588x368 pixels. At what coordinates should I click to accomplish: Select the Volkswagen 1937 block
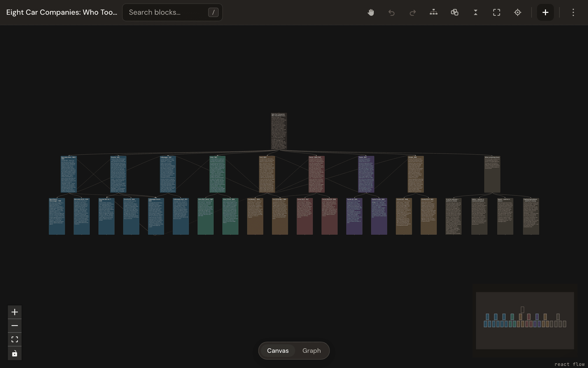tap(168, 174)
